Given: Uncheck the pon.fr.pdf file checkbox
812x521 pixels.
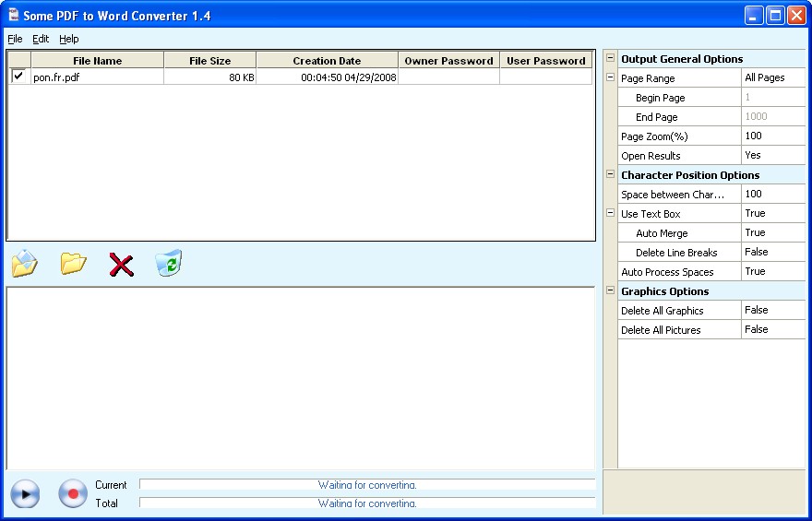Looking at the screenshot, I should [x=18, y=76].
